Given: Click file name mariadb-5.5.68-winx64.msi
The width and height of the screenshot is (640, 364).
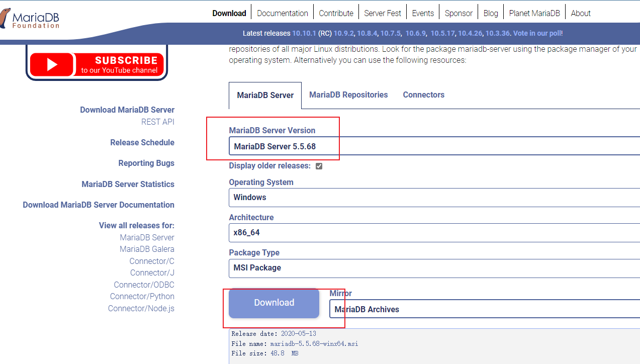Looking at the screenshot, I should (314, 344).
